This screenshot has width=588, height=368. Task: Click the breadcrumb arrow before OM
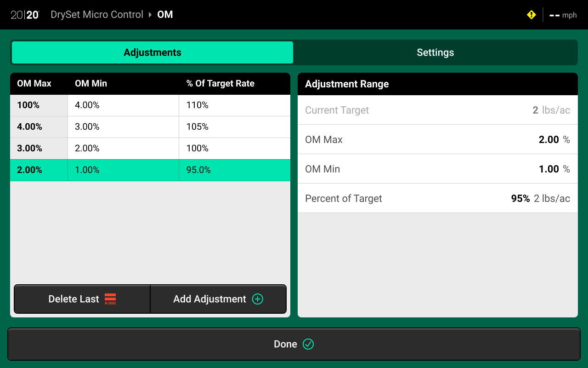click(x=150, y=15)
